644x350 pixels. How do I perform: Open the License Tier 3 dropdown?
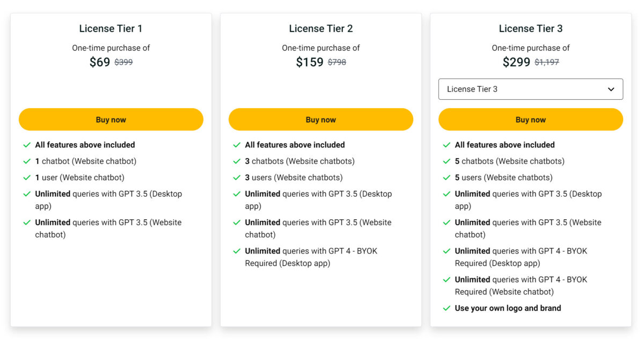pos(530,89)
